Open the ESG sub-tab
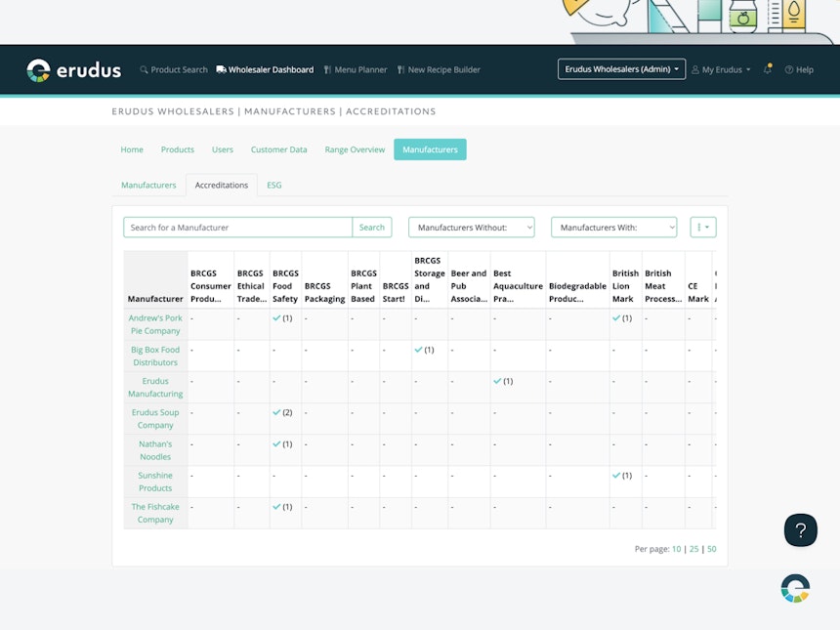 pos(274,185)
